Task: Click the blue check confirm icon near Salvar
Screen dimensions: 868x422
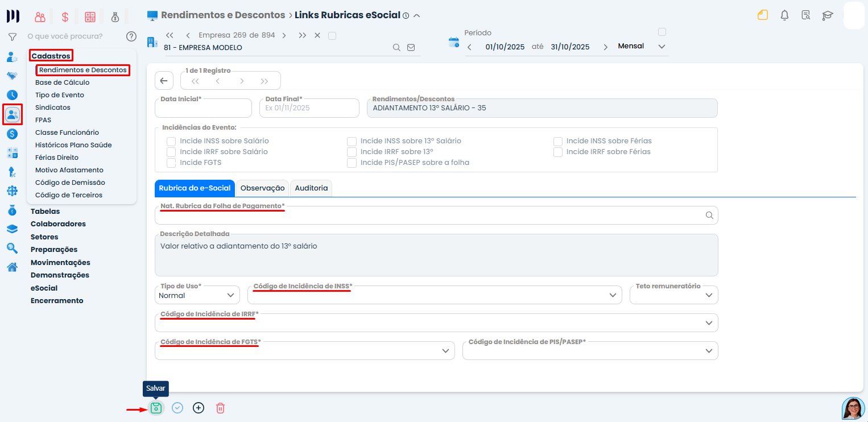Action: click(x=177, y=408)
